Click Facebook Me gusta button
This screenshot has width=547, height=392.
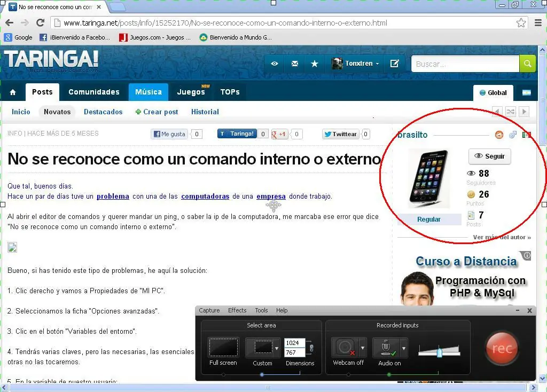click(169, 134)
